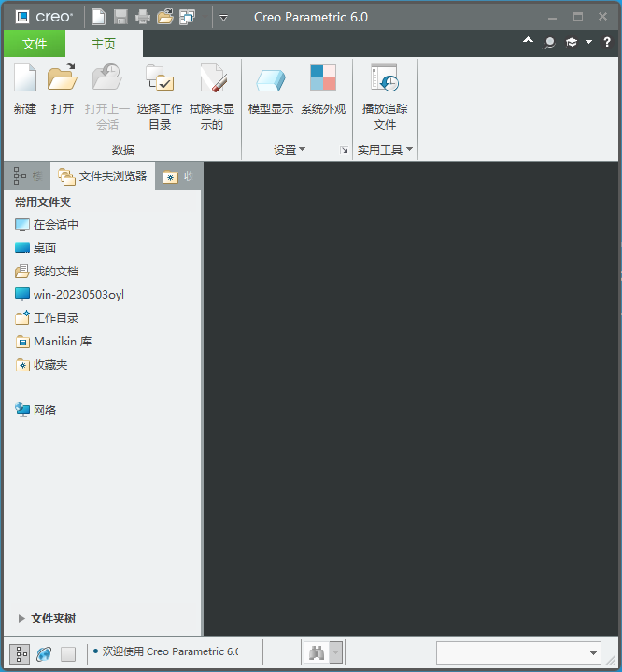Image resolution: width=622 pixels, height=672 pixels.
Task: Click the 常用文件夹 heading
Action: pos(43,203)
